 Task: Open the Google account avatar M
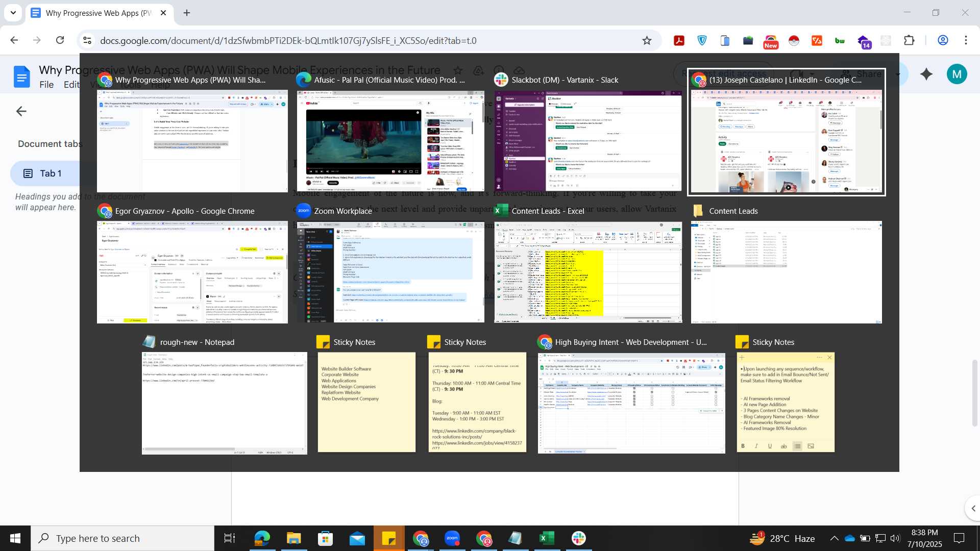tap(957, 74)
